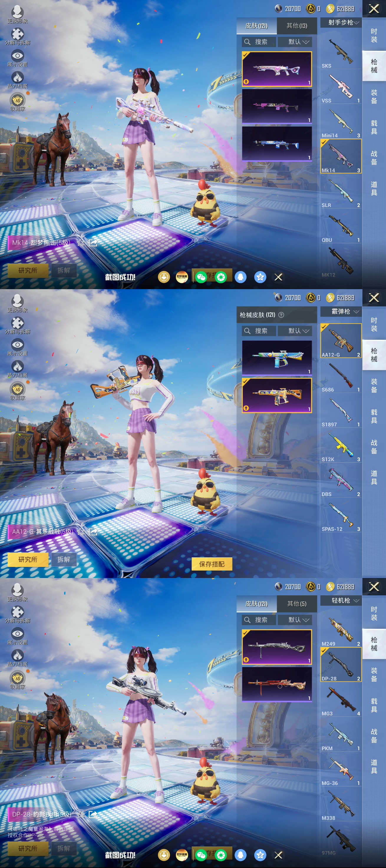The image size is (386, 868).
Task: Share the Mk14-甜梦熊击 skin via share icon
Action: click(x=93, y=243)
